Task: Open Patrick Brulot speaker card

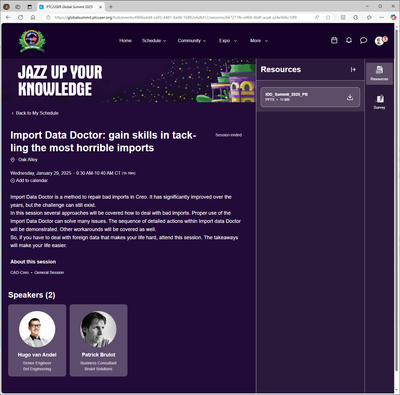Action: coord(98,340)
